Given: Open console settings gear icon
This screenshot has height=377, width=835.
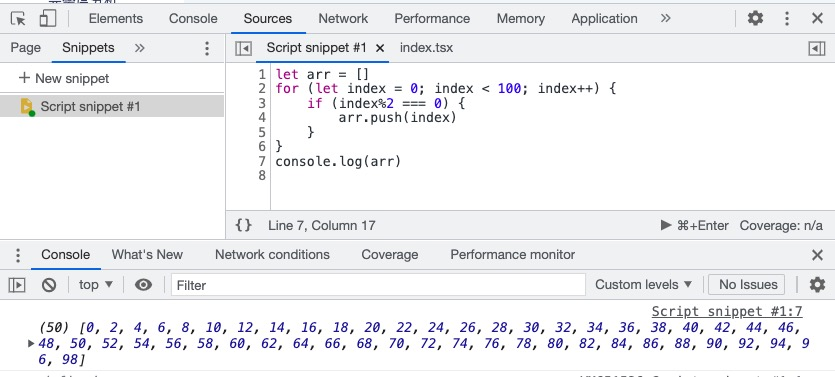Looking at the screenshot, I should click(x=817, y=285).
